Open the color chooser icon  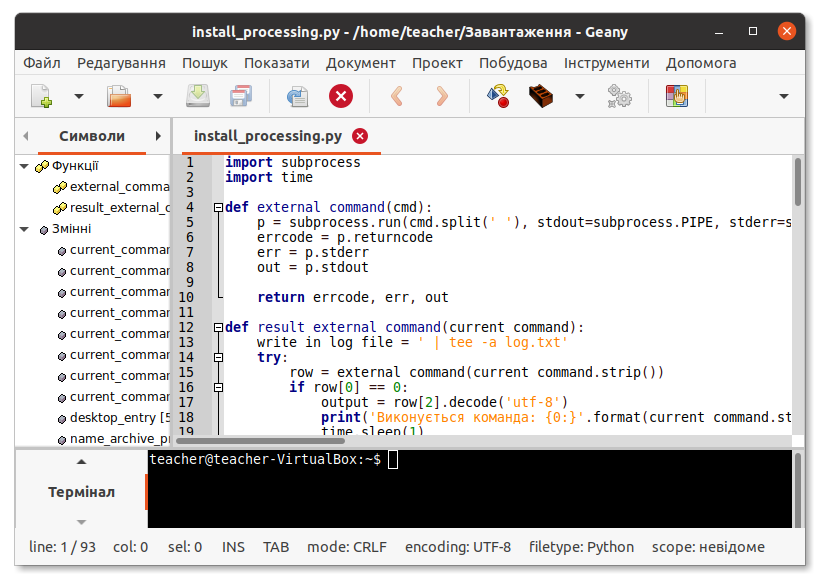(677, 96)
